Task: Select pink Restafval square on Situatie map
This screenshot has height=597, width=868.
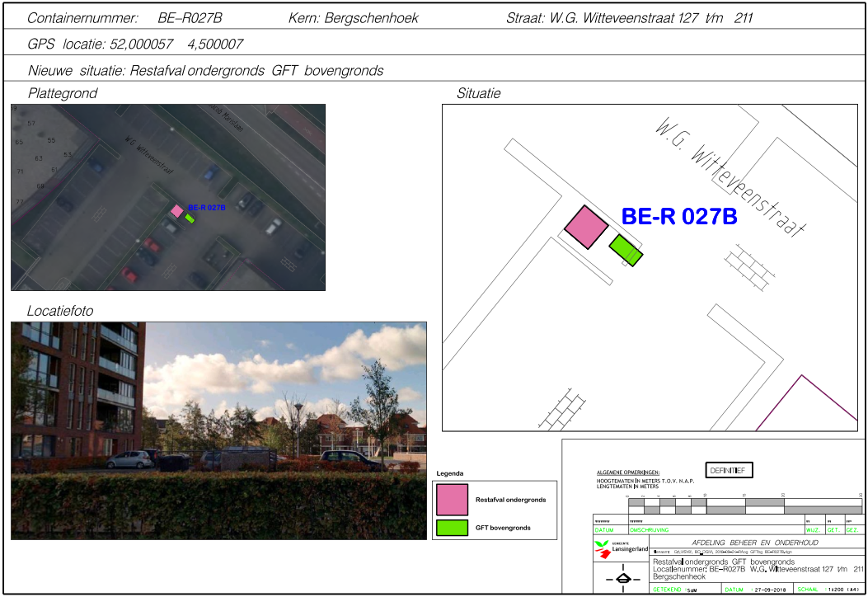Action: pos(586,227)
